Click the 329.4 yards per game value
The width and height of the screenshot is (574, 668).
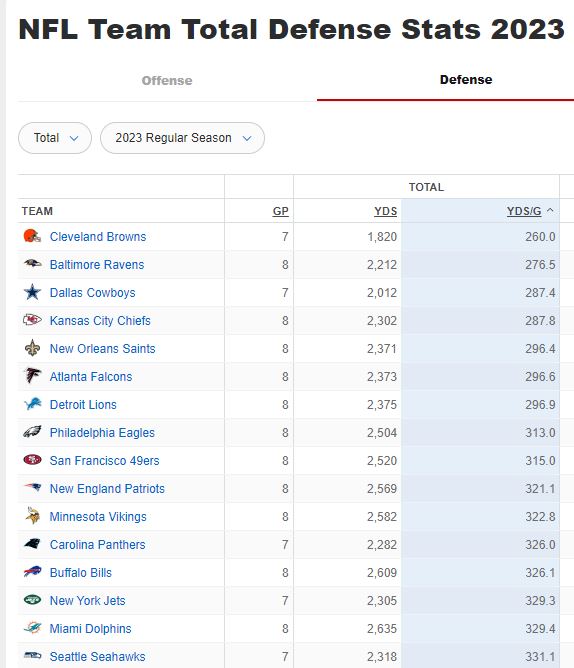coord(540,628)
